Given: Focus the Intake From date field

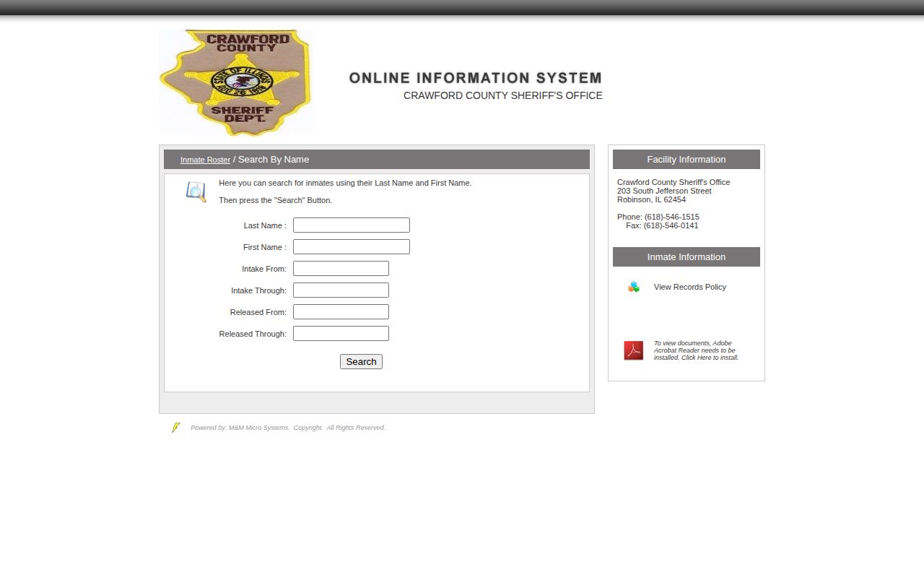Looking at the screenshot, I should [x=341, y=269].
